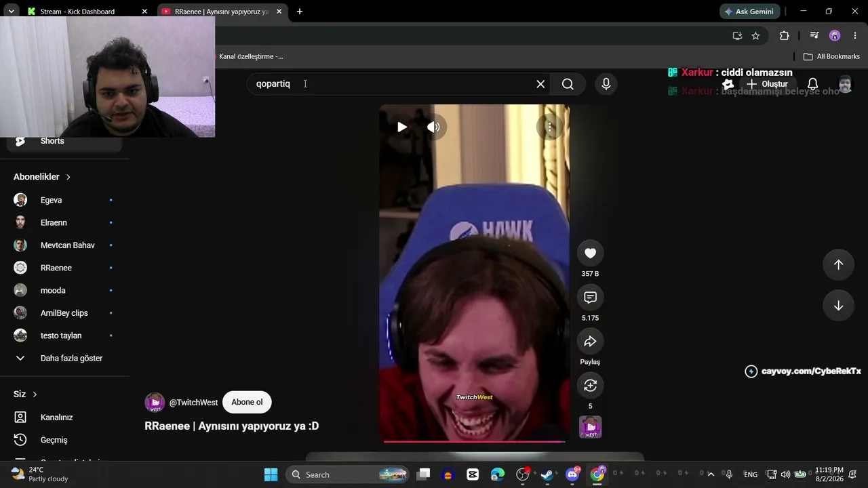868x488 pixels.
Task: Expand the Siz section
Action: [x=26, y=394]
